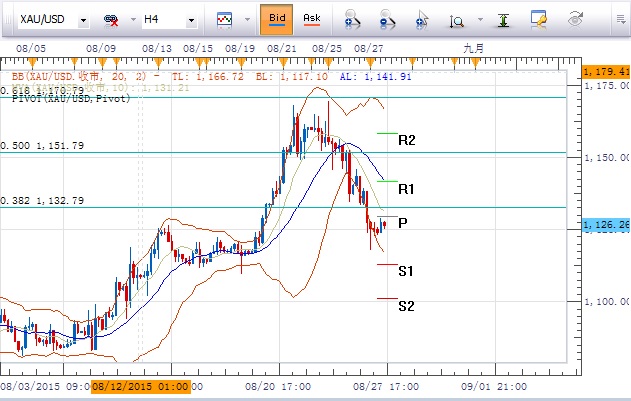Click the orange timeline marker below 九月

pos(475,63)
